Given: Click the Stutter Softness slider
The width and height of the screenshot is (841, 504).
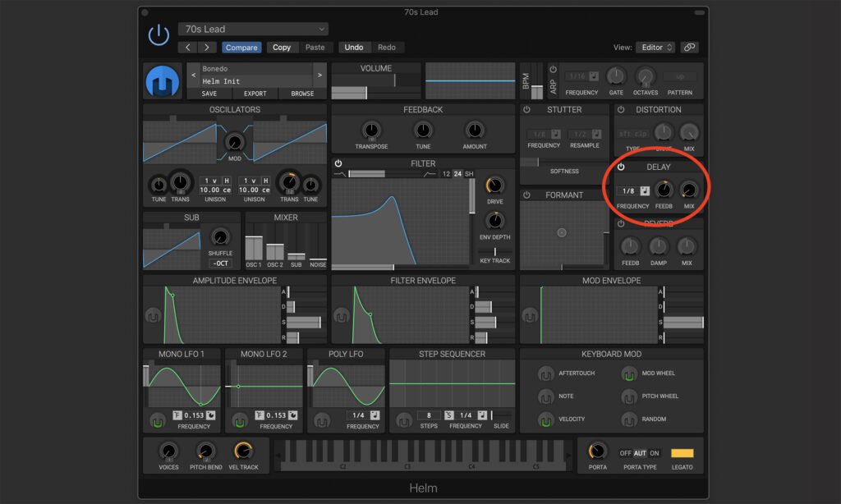Looking at the screenshot, I should click(564, 162).
